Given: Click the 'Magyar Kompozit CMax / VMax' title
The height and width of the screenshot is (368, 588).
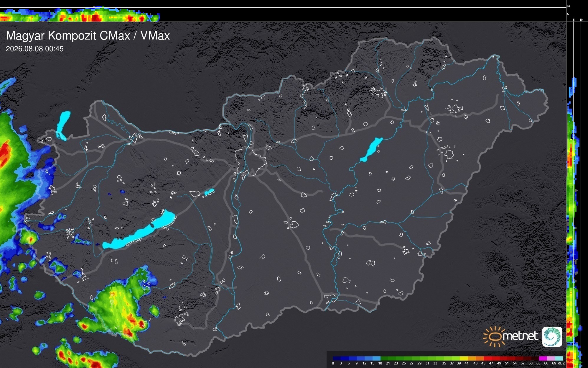Looking at the screenshot, I should pyautogui.click(x=88, y=35).
